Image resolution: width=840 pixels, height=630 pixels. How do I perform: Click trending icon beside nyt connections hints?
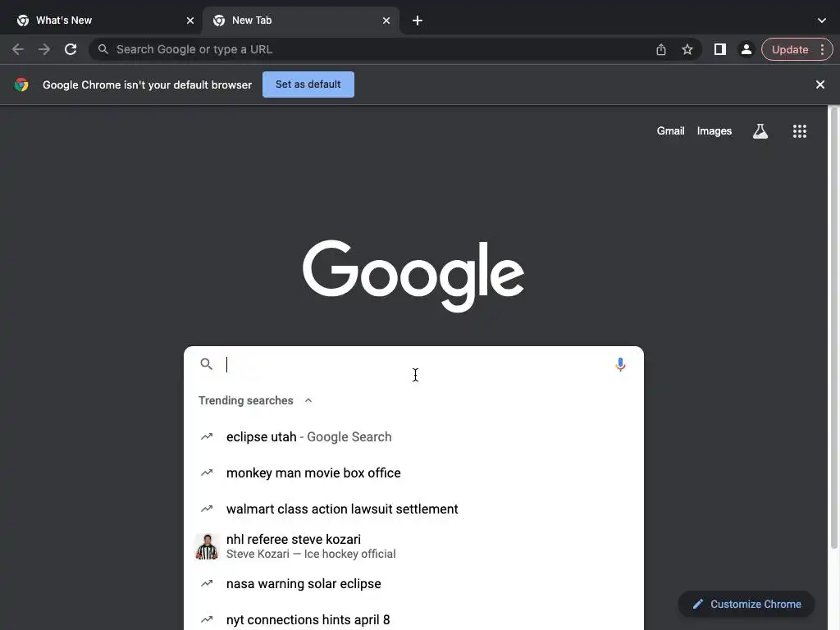[207, 619]
